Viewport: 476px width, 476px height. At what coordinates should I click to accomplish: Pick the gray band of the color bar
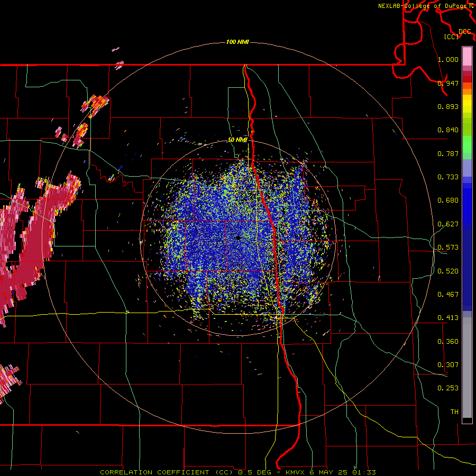pyautogui.click(x=467, y=368)
